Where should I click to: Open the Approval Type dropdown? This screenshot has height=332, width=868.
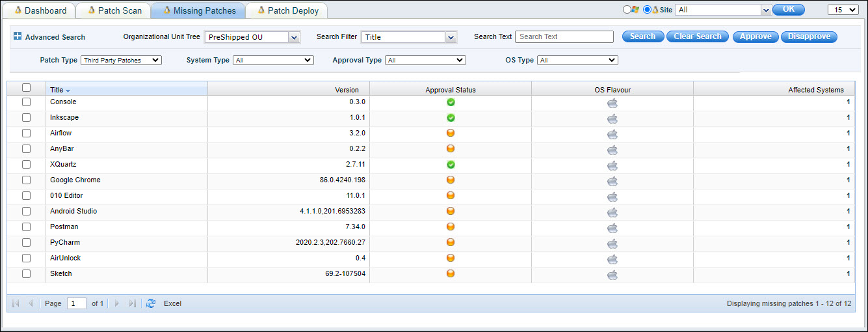(x=425, y=60)
